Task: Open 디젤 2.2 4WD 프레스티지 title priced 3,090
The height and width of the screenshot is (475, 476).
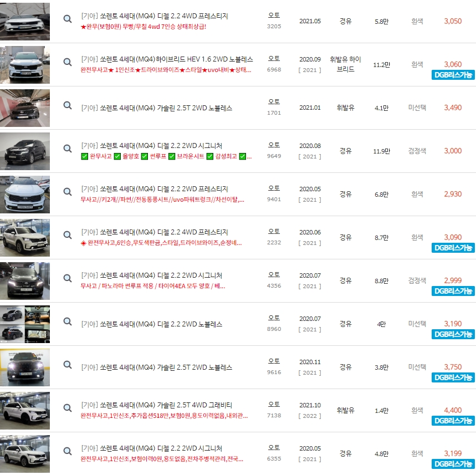Action: pyautogui.click(x=155, y=232)
